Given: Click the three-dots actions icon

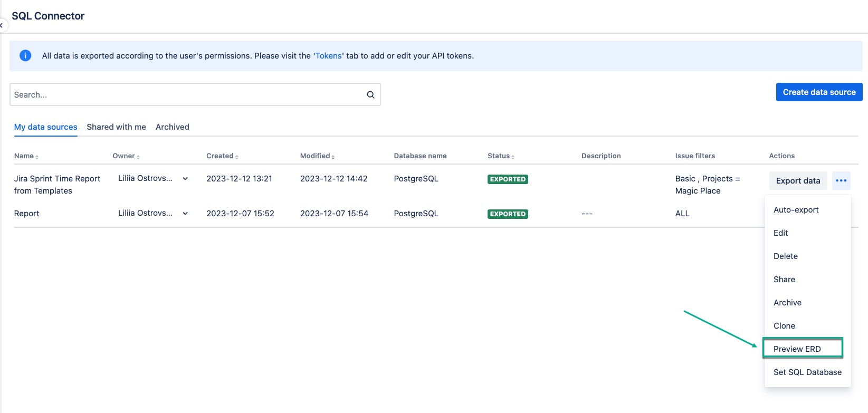Looking at the screenshot, I should click(x=841, y=181).
